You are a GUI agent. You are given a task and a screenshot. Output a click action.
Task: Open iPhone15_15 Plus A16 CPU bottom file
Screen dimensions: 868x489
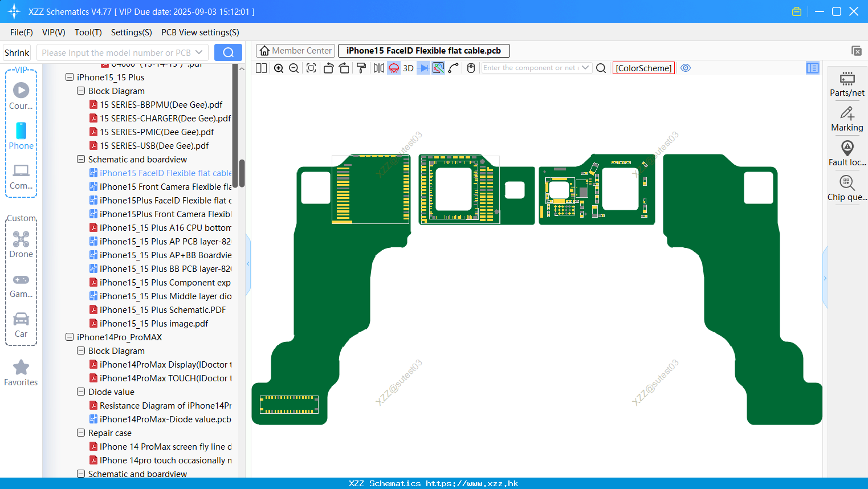[x=160, y=227]
